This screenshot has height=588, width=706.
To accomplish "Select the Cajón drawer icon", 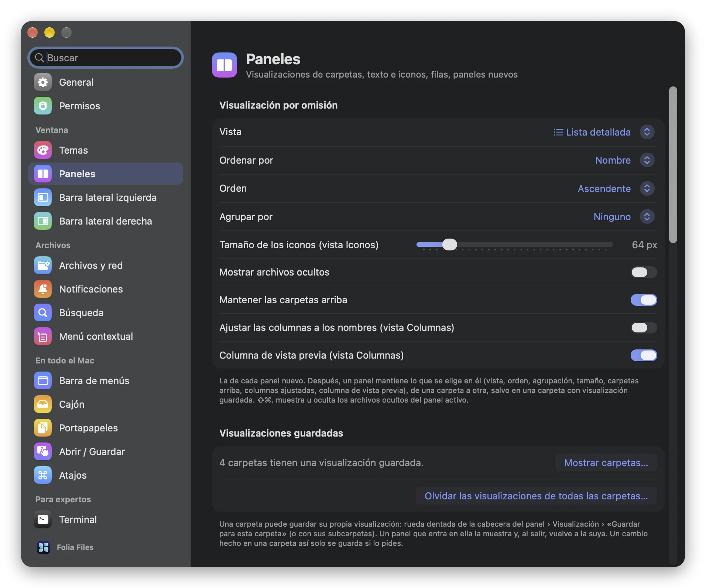I will [x=43, y=404].
